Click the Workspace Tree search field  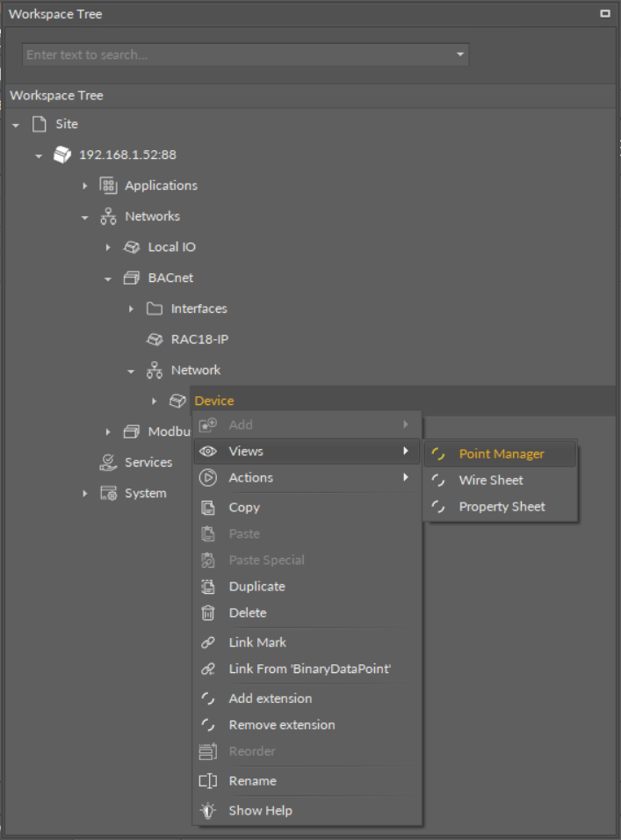tap(237, 54)
